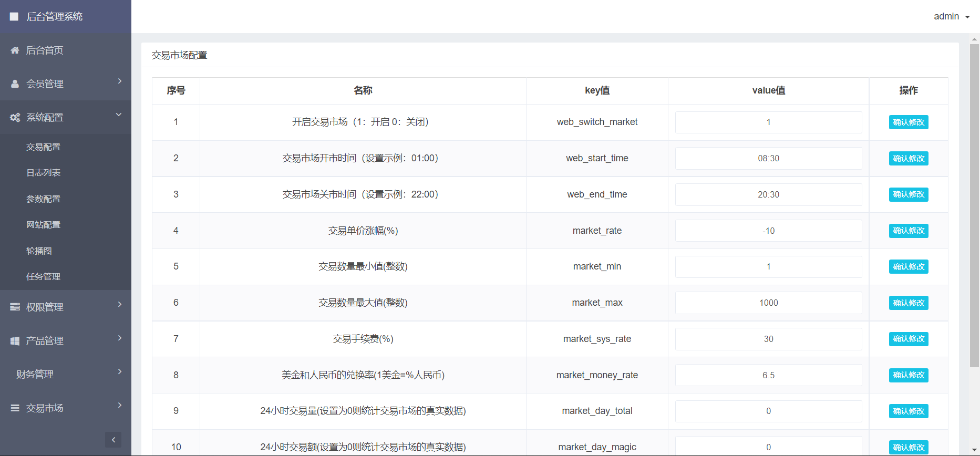Confirm modification for web_end_time row
980x456 pixels.
click(909, 194)
